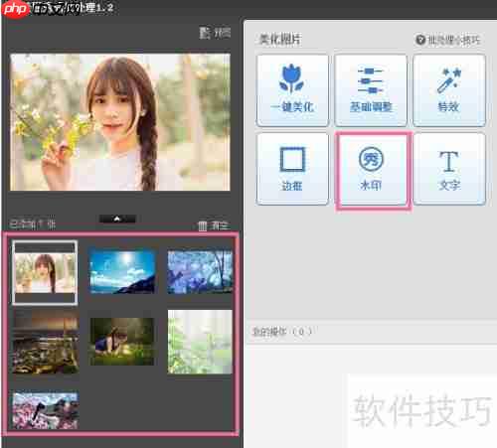497x448 pixels.
Task: Select the blue sky and sun thumbnail
Action: pyautogui.click(x=122, y=272)
